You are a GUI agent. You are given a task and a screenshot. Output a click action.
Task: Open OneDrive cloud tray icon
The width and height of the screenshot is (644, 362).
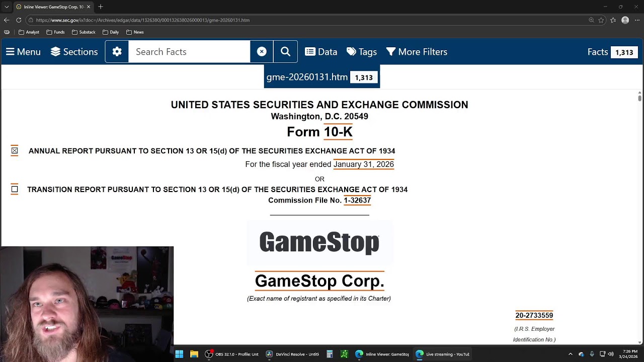(x=581, y=354)
